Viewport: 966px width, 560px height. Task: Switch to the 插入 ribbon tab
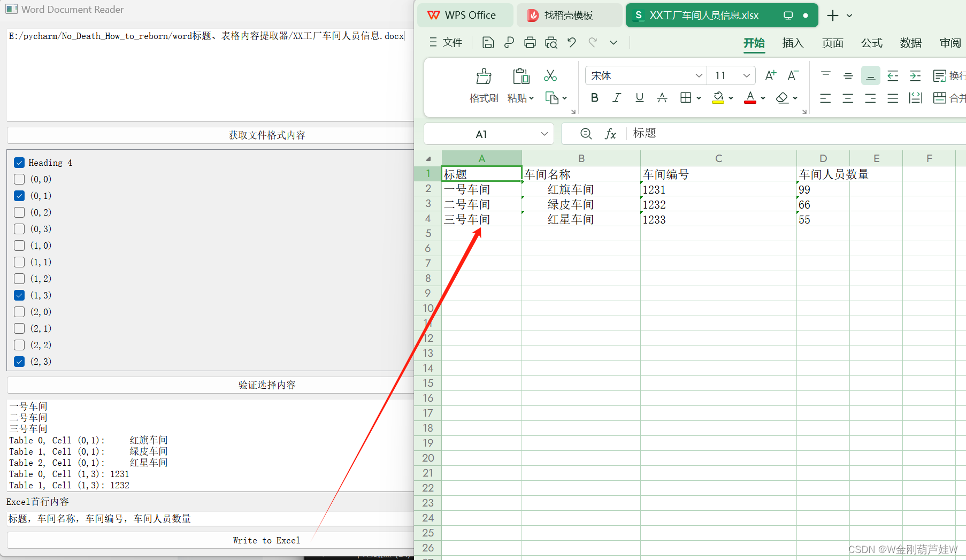tap(793, 43)
